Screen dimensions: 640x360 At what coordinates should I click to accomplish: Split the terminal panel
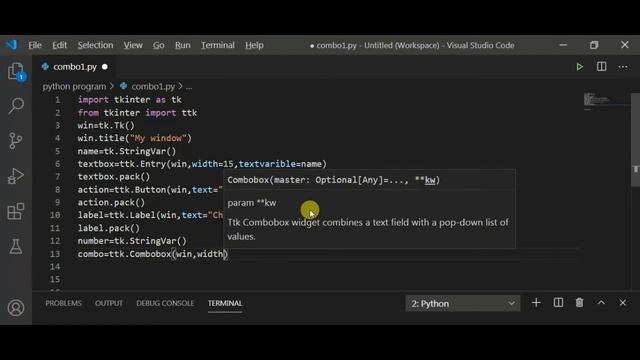click(x=558, y=303)
